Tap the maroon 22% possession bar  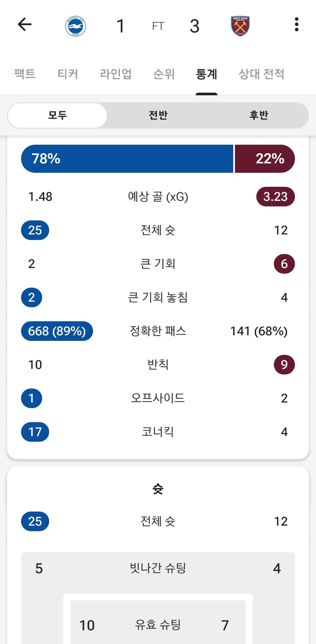tap(265, 159)
